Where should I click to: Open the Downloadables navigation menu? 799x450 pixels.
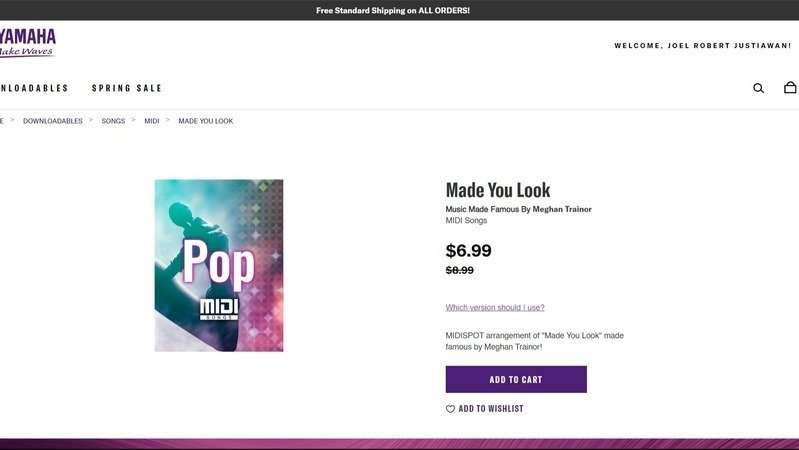(34, 88)
